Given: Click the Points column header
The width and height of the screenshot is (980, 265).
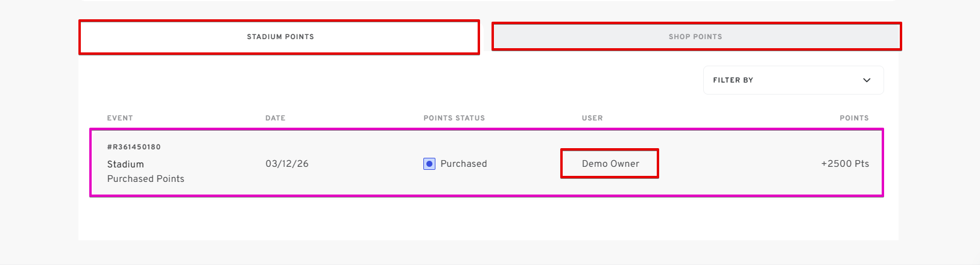Looking at the screenshot, I should pos(854,118).
